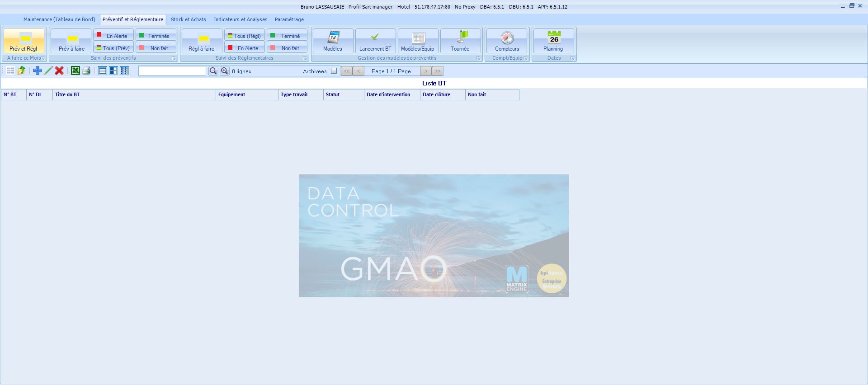Delete selected BT with red cross
Image resolution: width=868 pixels, height=385 pixels.
pyautogui.click(x=59, y=70)
